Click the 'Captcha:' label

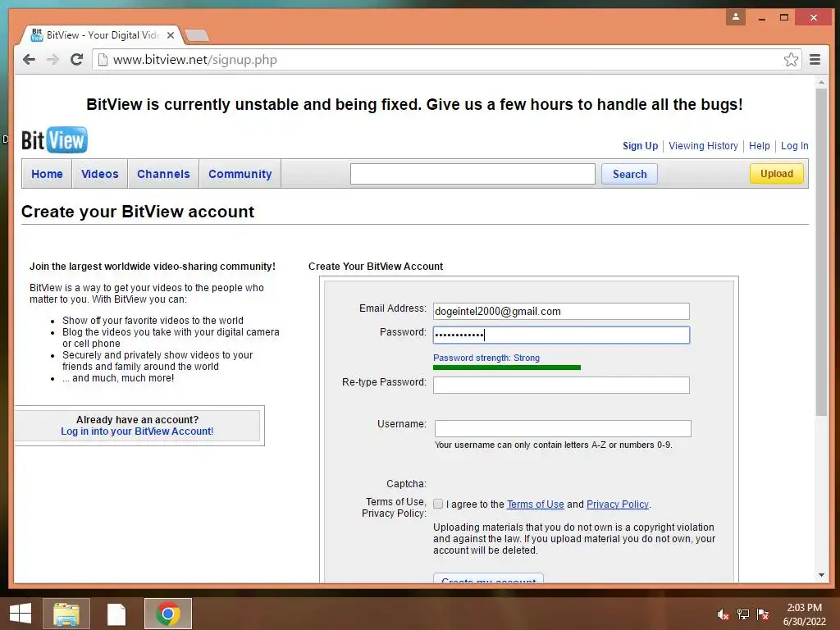[x=406, y=484]
